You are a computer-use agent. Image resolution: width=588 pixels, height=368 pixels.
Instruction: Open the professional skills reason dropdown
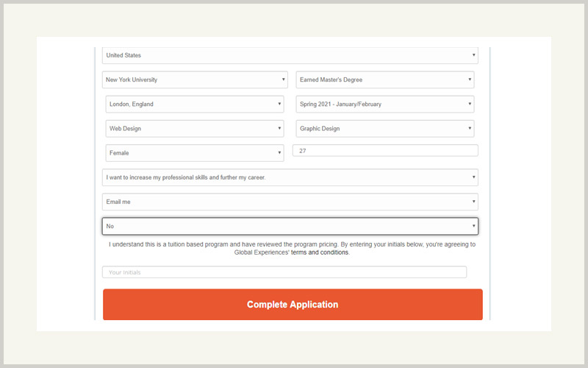tap(290, 177)
